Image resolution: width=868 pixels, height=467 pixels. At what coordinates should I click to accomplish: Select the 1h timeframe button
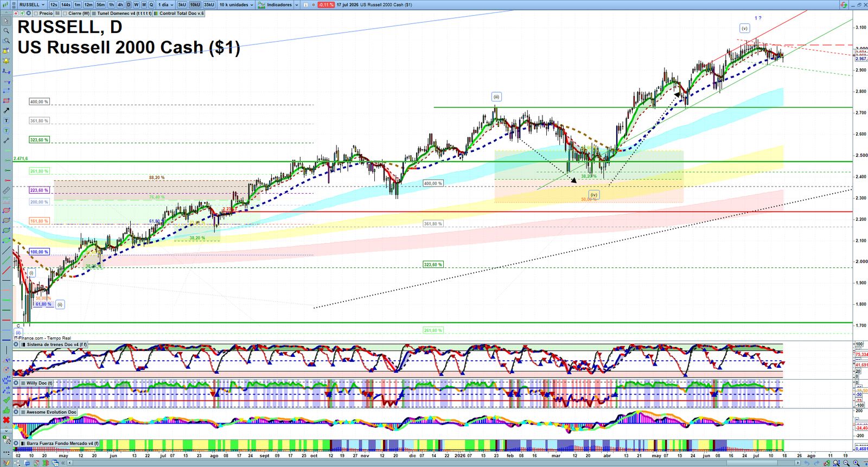pyautogui.click(x=111, y=5)
